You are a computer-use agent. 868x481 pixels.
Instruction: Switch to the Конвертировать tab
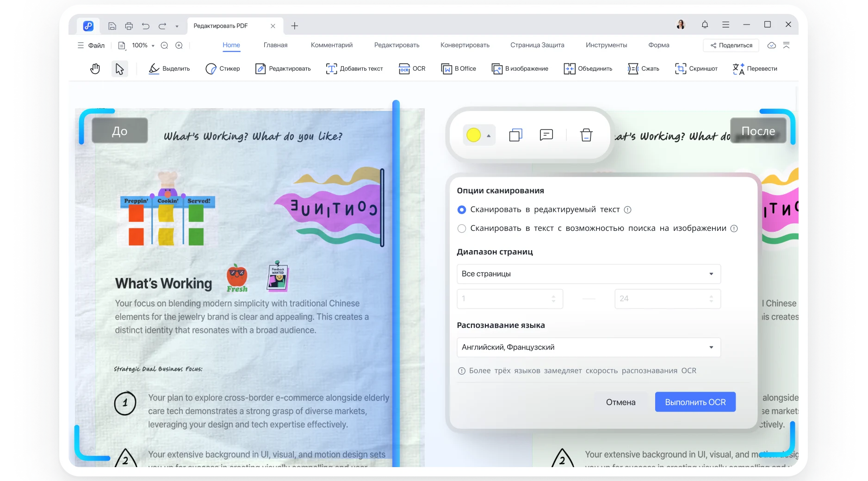click(465, 45)
